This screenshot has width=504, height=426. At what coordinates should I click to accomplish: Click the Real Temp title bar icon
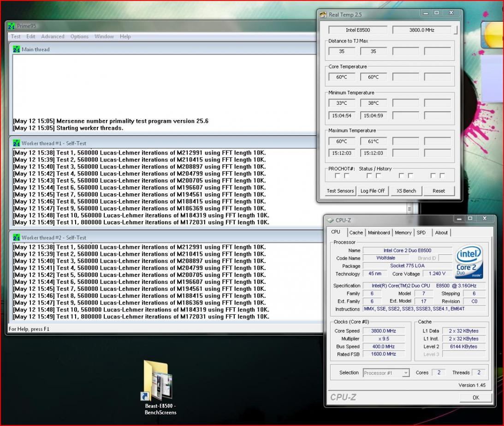pos(323,14)
